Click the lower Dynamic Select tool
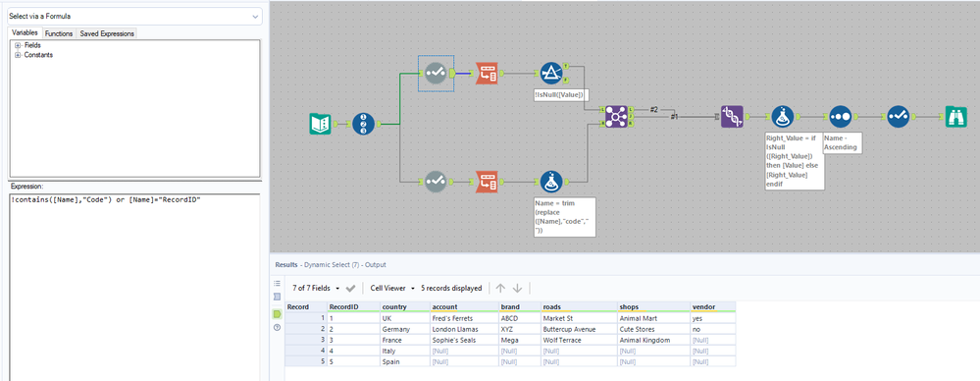The width and height of the screenshot is (980, 381). (x=435, y=182)
